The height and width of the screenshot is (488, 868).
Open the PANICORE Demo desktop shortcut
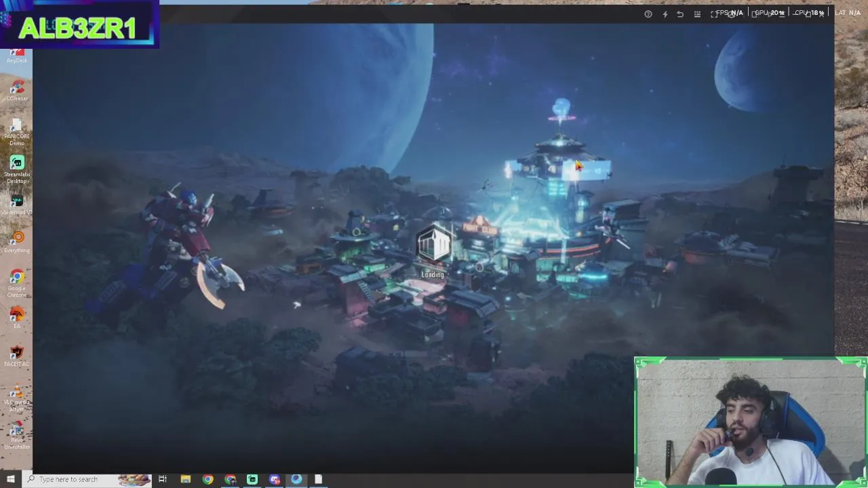point(17,131)
